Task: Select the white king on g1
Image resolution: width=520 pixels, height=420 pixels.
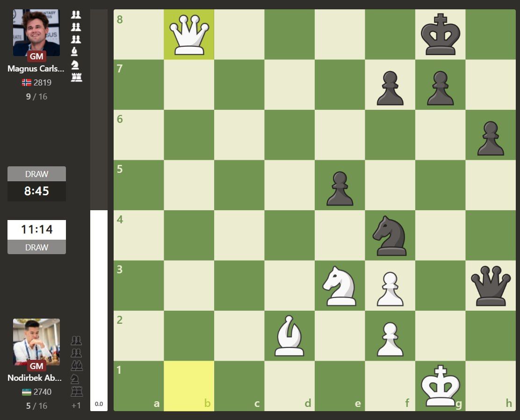Action: point(440,386)
